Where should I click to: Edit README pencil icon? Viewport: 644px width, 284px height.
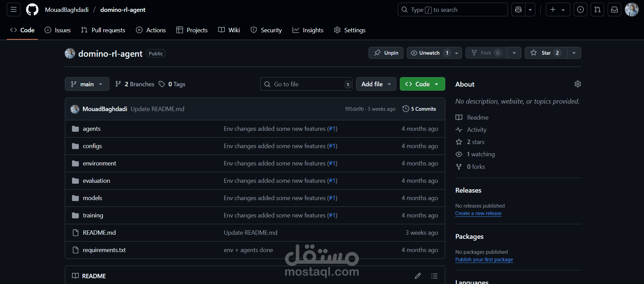[x=418, y=276]
